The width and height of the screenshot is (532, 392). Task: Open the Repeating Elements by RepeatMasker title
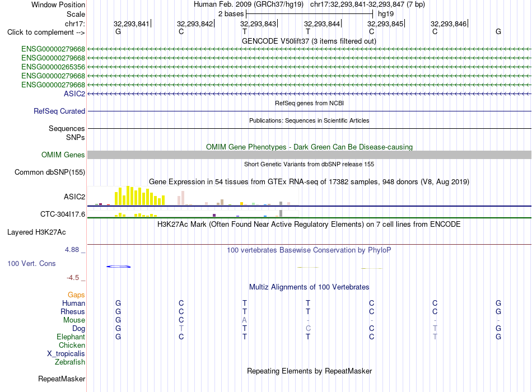tap(309, 371)
